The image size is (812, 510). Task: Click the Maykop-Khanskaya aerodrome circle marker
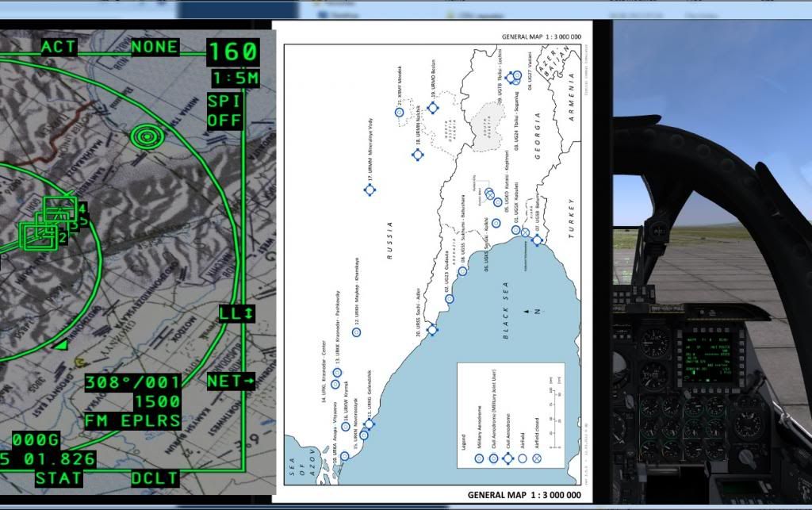coord(356,332)
